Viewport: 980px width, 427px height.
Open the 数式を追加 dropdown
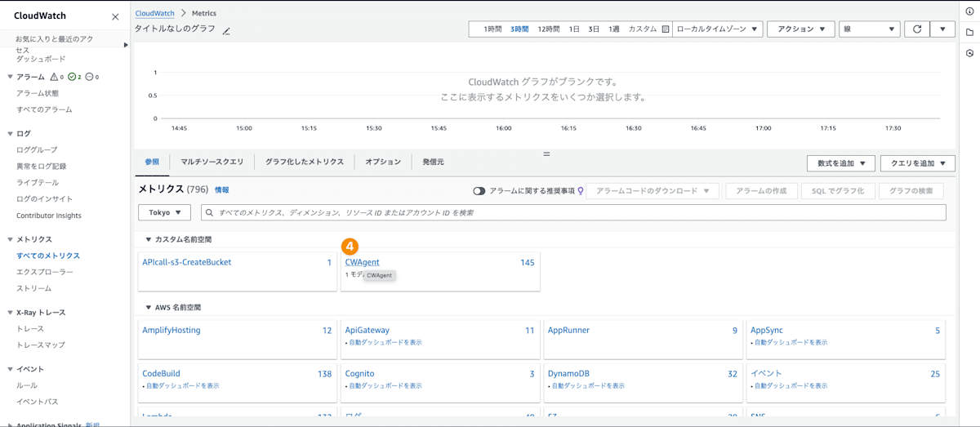[x=841, y=163]
